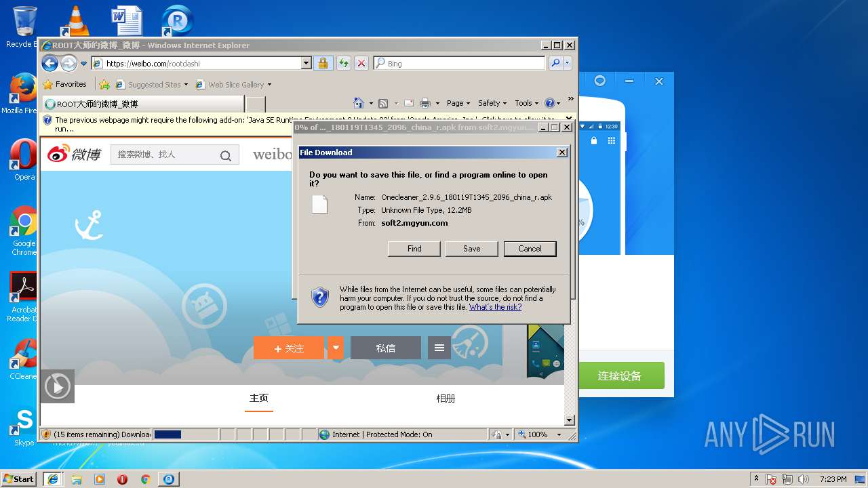Click the Read Mail toolbar icon

point(409,103)
